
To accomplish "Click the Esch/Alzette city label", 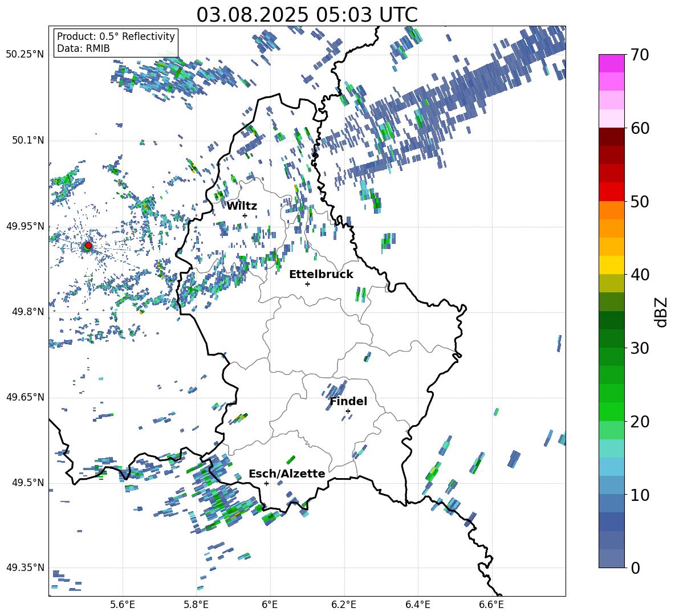I will pos(287,474).
